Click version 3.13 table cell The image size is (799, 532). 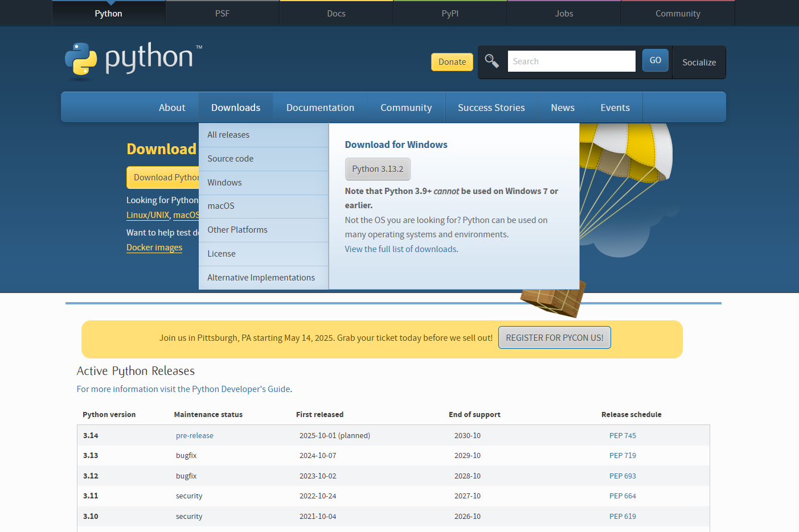click(91, 456)
